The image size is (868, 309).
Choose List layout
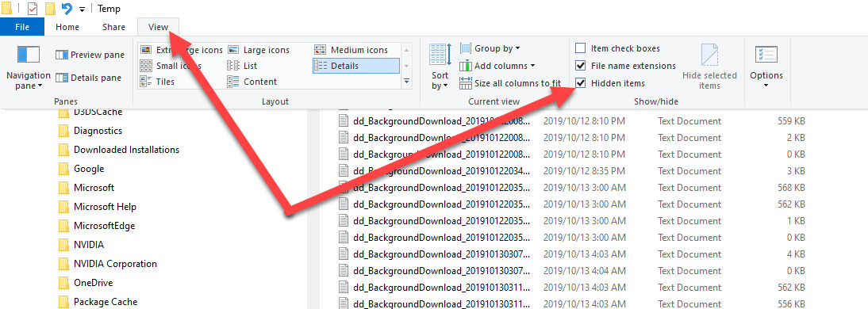(243, 66)
